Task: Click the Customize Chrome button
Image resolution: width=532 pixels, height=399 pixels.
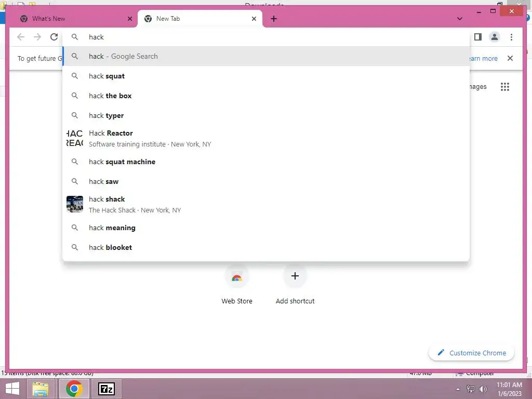Action: pyautogui.click(x=471, y=353)
